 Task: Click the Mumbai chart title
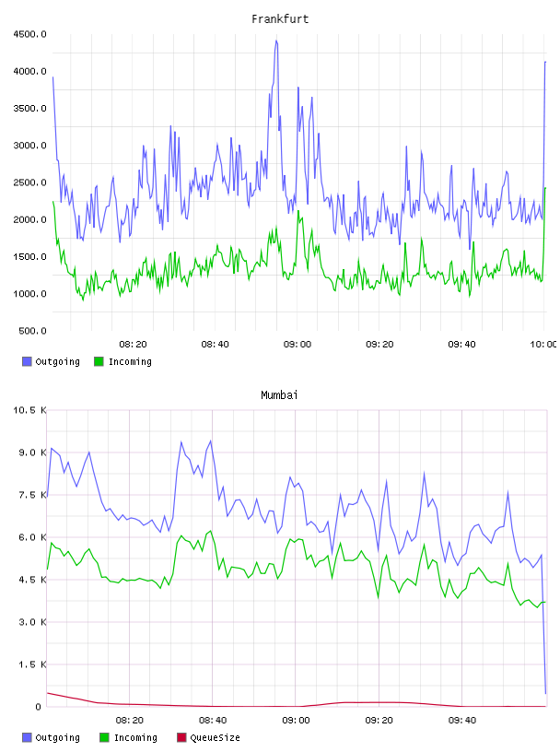(x=279, y=395)
